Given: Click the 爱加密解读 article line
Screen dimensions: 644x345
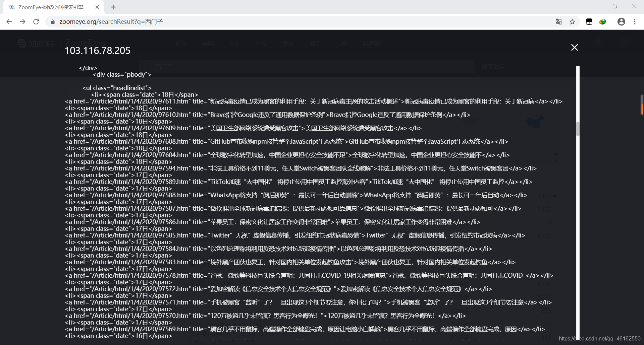Looking at the screenshot, I should 278,289.
